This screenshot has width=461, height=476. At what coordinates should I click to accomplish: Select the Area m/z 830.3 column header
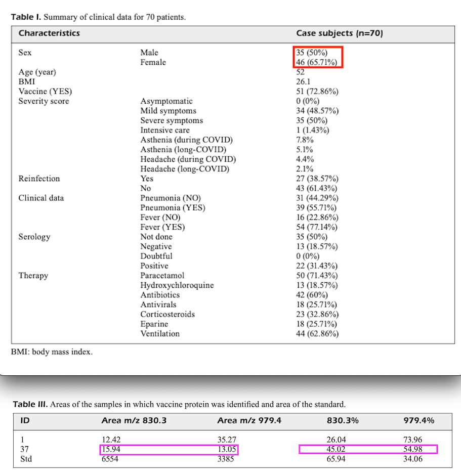pos(134,420)
